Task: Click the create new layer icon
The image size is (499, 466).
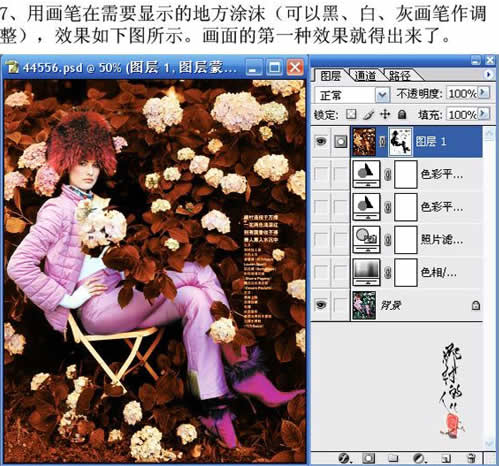Action: point(446,458)
